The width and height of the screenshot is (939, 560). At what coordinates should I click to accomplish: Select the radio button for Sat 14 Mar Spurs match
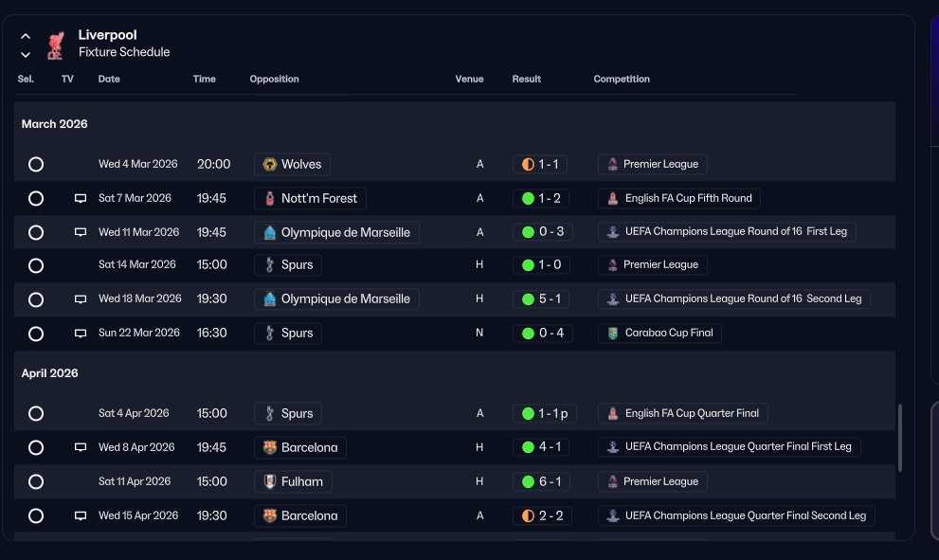pyautogui.click(x=36, y=265)
